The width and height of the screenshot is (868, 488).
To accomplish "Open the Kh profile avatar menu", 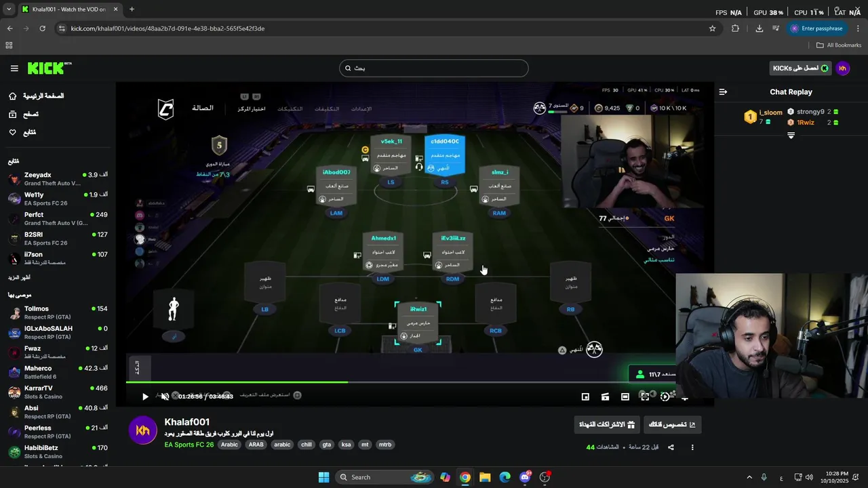I will pyautogui.click(x=843, y=68).
